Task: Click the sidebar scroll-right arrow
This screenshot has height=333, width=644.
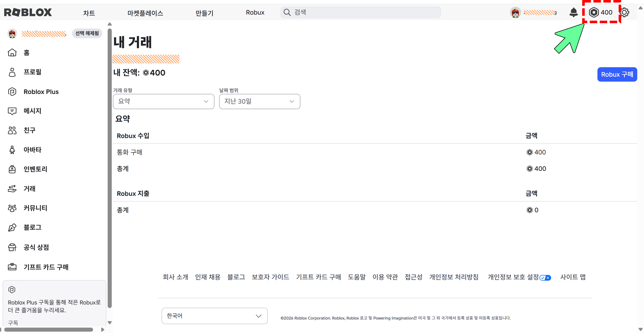Action: tap(103, 330)
